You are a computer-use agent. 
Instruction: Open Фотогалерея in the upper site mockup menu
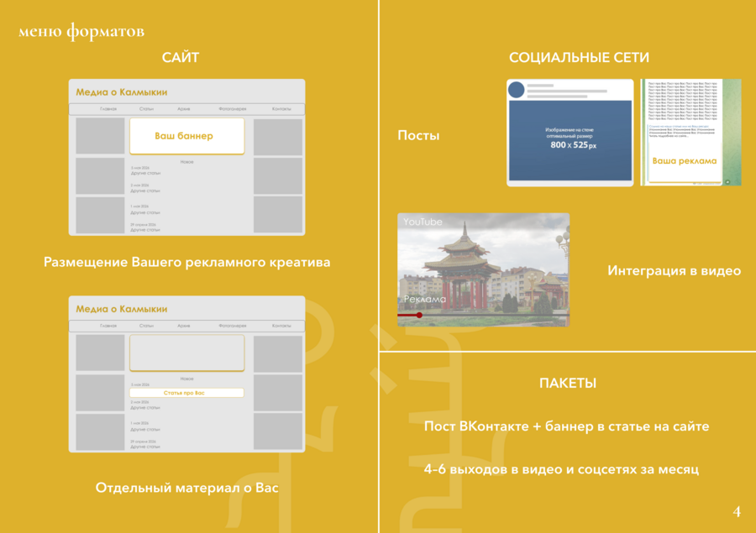point(233,109)
